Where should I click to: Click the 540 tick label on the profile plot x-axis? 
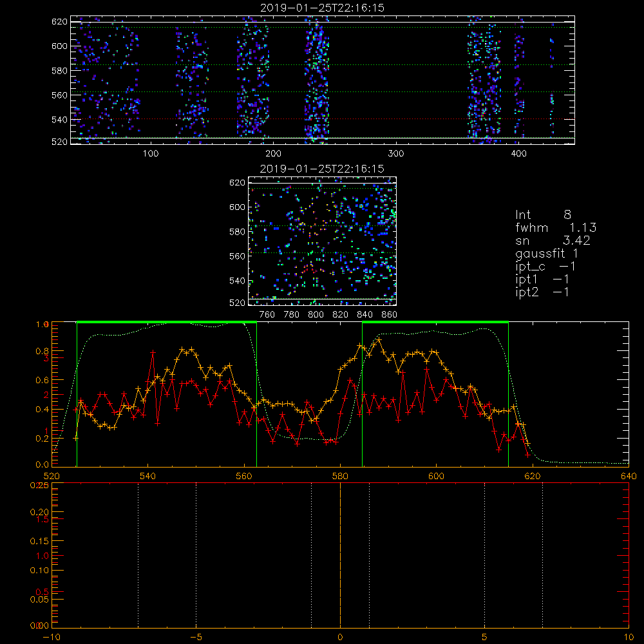pos(148,476)
